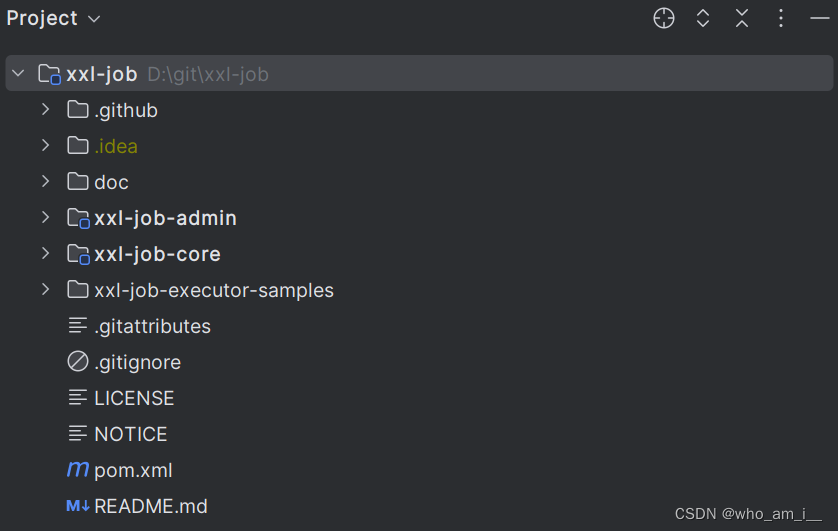Screen dimensions: 838x531
Task: Click the module folder icon of xxl-job-admin
Action: click(x=78, y=218)
